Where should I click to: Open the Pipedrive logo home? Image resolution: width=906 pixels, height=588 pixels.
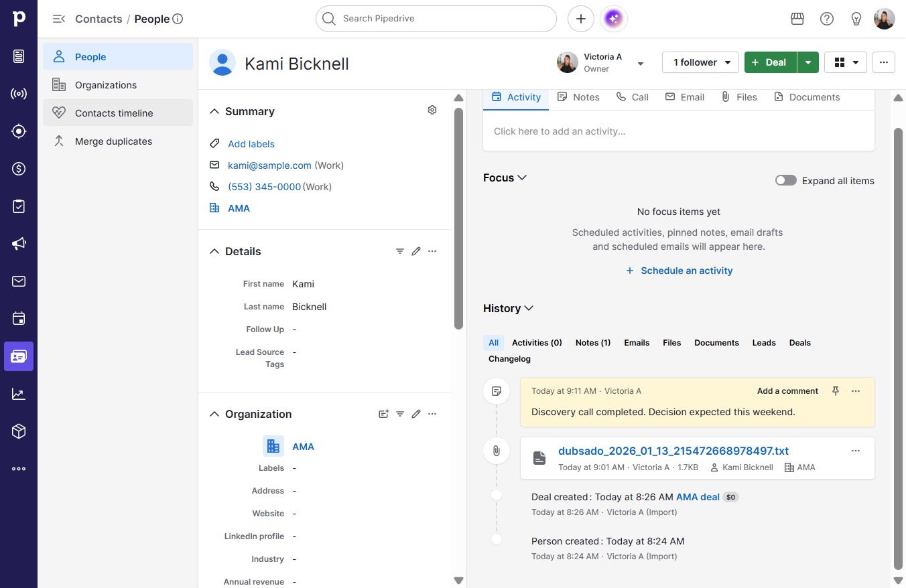tap(19, 19)
